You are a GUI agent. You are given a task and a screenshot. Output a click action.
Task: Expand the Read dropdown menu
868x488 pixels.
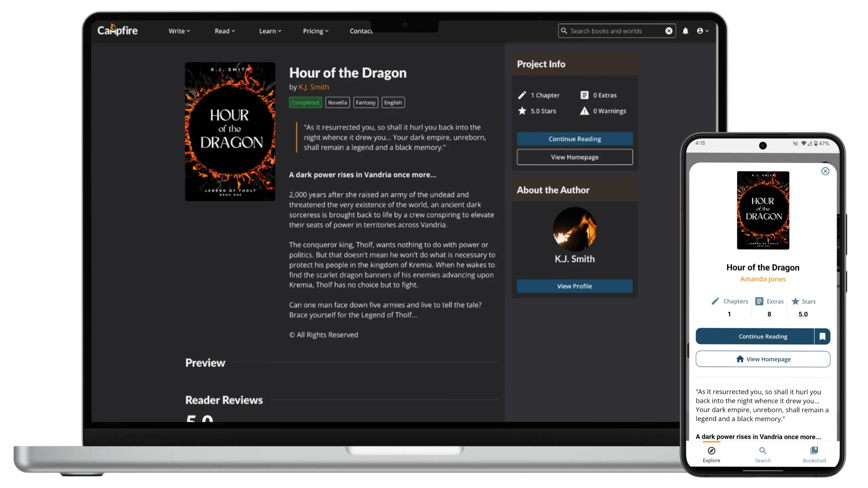point(224,31)
